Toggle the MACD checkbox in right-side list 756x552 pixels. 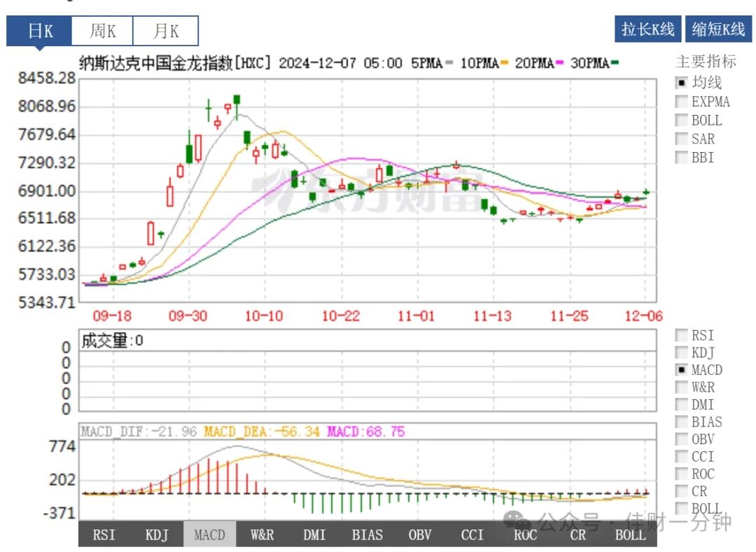click(x=681, y=370)
